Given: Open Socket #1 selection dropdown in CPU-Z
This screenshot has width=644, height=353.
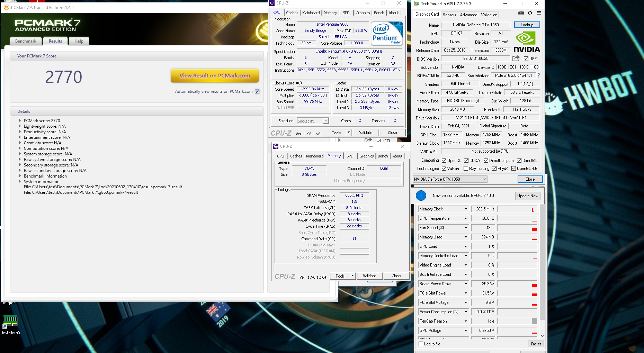Looking at the screenshot, I should [313, 121].
